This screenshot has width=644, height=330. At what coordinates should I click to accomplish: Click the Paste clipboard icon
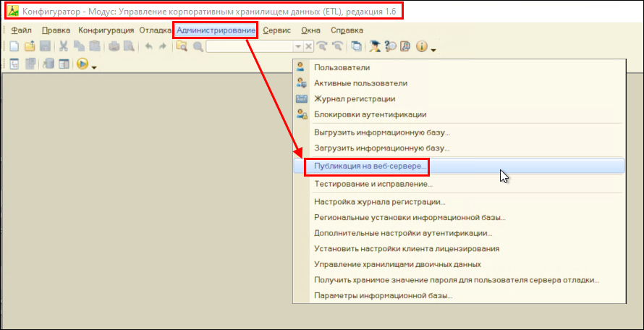click(95, 46)
